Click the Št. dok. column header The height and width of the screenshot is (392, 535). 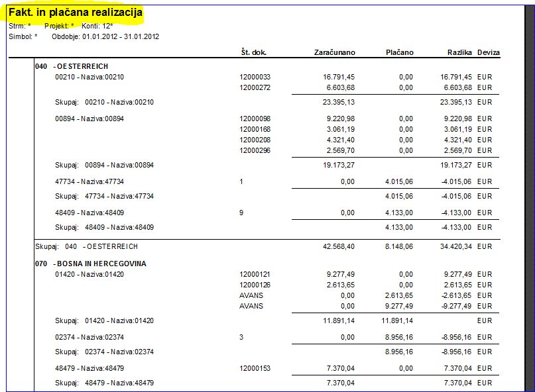(253, 52)
